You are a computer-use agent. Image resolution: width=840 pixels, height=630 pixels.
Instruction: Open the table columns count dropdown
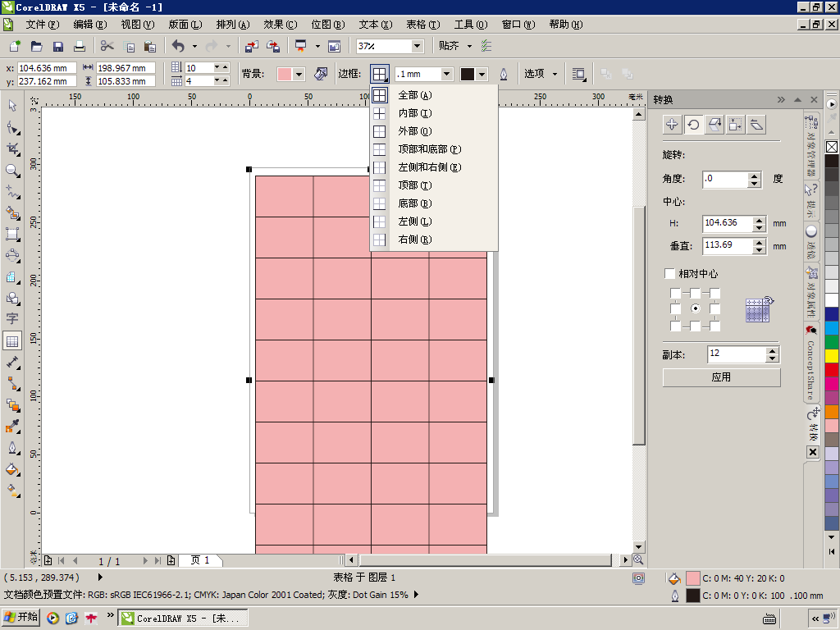tap(217, 81)
